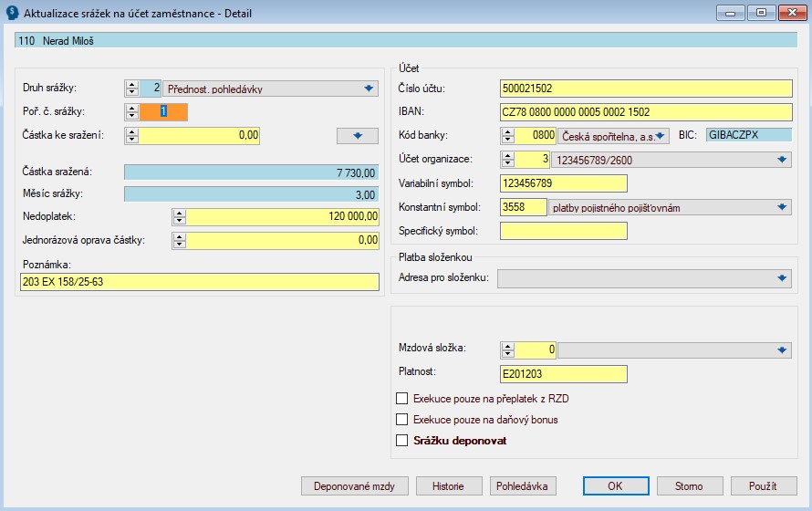Click the Účet organizace number field 3
This screenshot has width=812, height=511.
point(532,160)
